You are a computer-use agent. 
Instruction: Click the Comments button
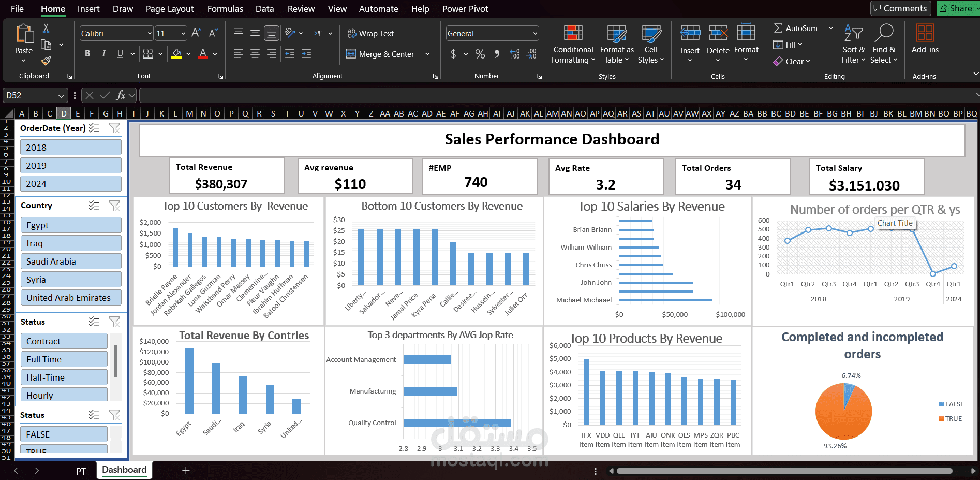click(x=901, y=8)
